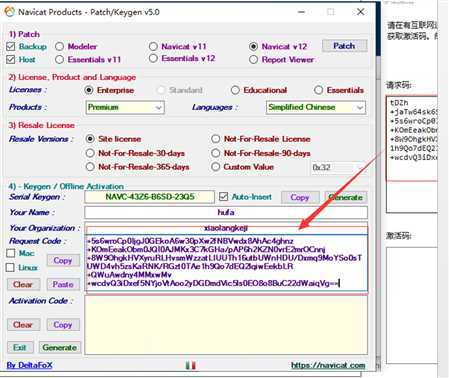Click the Your Organization field
The height and width of the screenshot is (378, 449).
226,228
